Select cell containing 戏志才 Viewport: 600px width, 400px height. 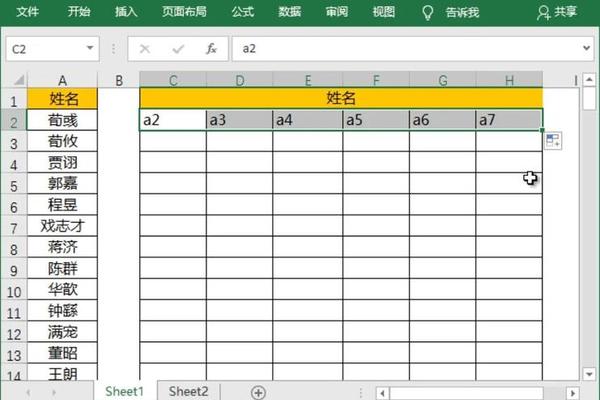coord(62,226)
